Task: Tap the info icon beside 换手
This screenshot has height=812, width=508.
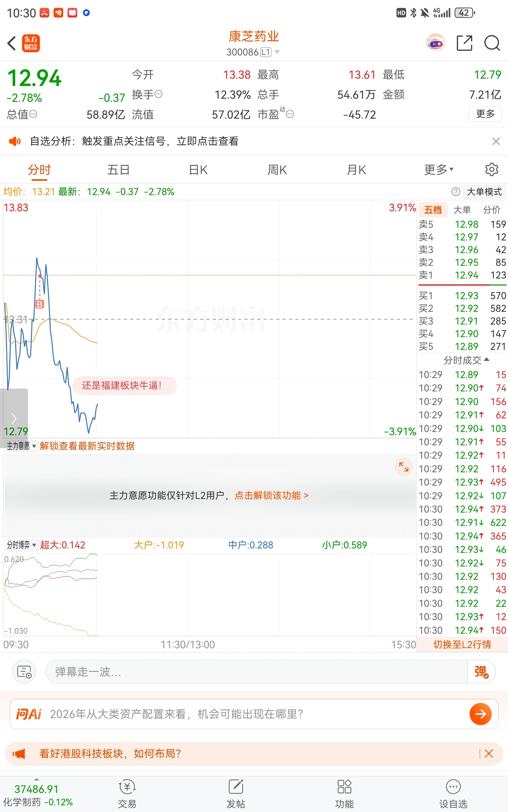Action: point(158,94)
